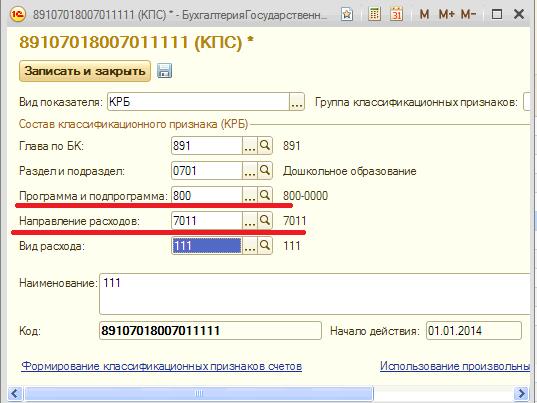This screenshot has width=537, height=403.
Task: Open magnifier lookup for 'Вид расхода'
Action: click(x=265, y=246)
